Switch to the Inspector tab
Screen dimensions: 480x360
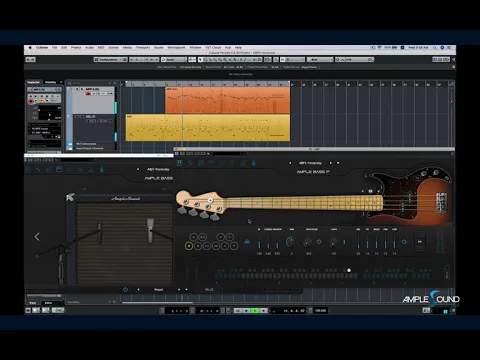pos(33,82)
